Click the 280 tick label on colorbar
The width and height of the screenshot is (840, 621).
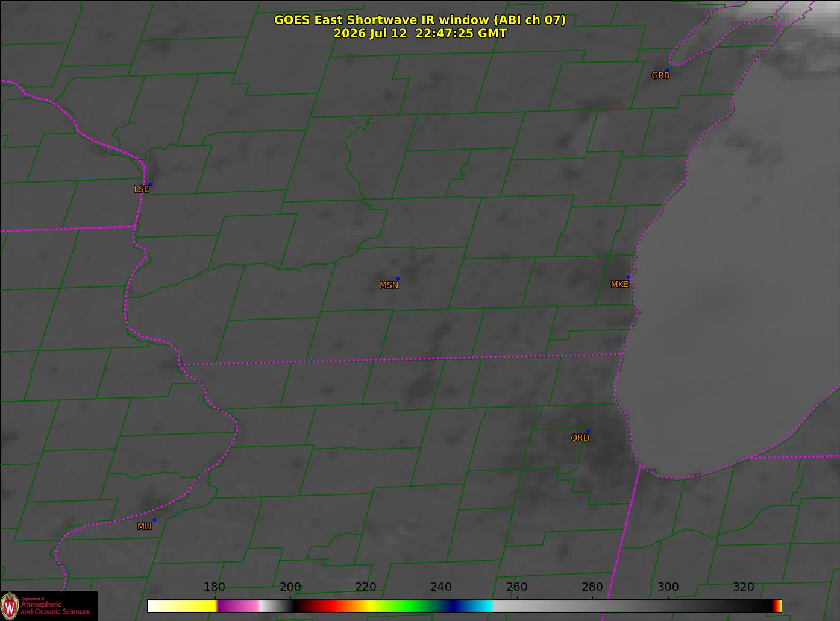coord(592,587)
